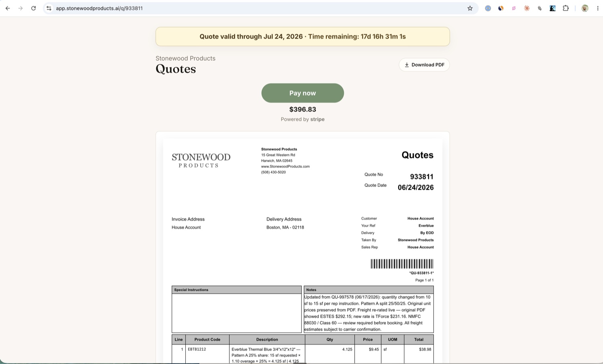Viewport: 603px width, 364px height.
Task: Click the unit price $9.45
Action: [374, 350]
